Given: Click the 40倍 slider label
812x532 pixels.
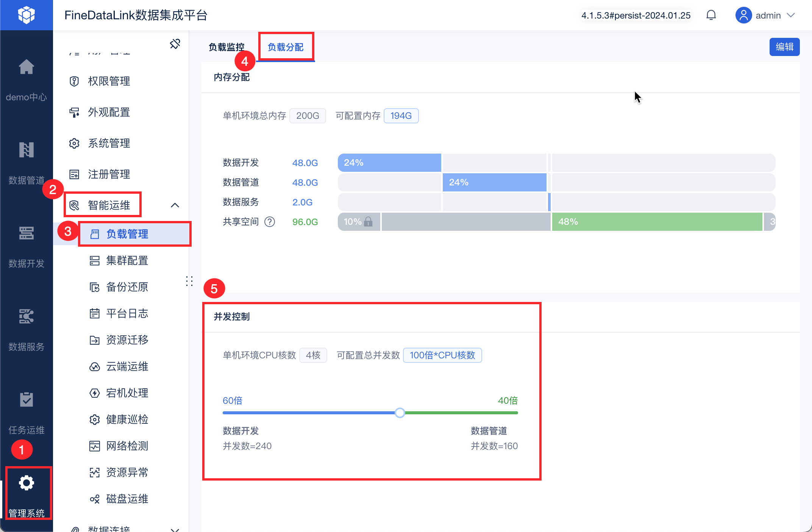Looking at the screenshot, I should click(508, 401).
